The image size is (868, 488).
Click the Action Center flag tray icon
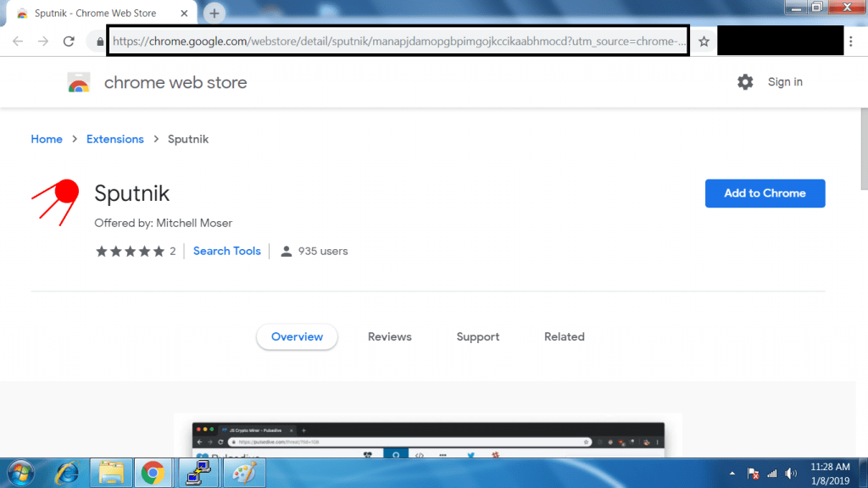click(x=753, y=474)
